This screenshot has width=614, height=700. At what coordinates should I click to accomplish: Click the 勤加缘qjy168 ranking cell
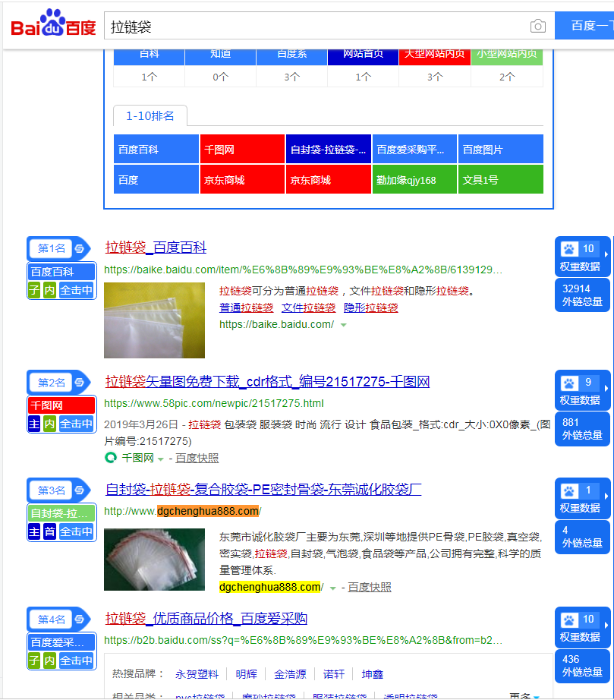click(x=414, y=179)
